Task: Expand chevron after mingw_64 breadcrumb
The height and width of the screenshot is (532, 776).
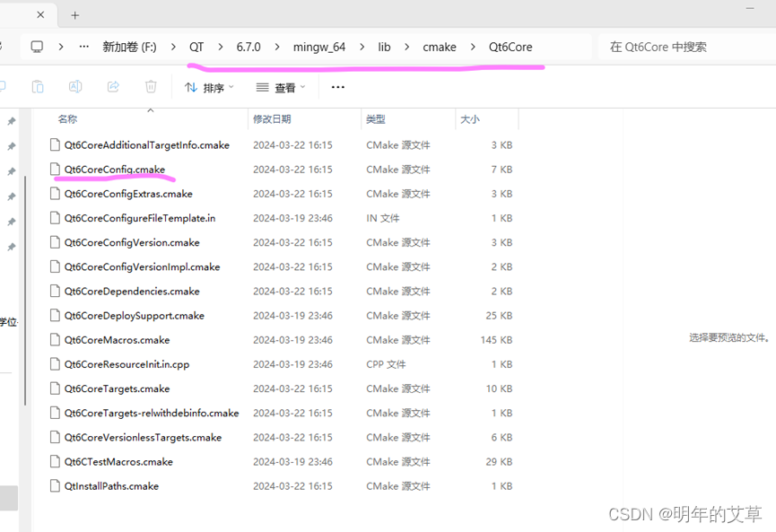Action: coord(362,47)
